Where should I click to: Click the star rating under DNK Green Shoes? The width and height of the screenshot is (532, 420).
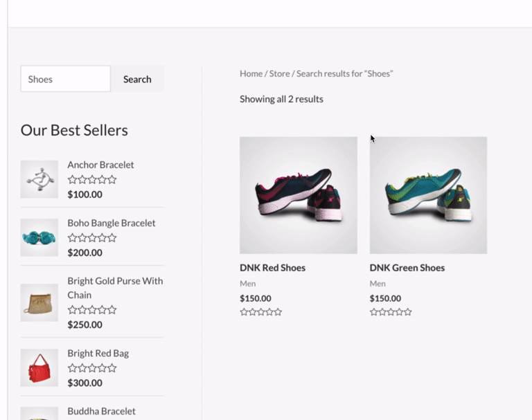pos(391,312)
